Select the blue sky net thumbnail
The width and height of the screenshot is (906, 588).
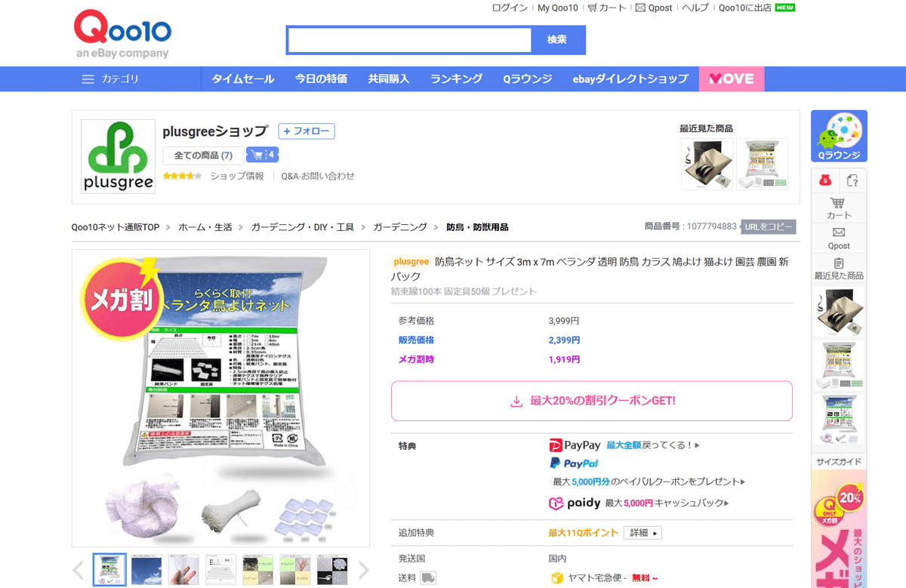pyautogui.click(x=146, y=570)
